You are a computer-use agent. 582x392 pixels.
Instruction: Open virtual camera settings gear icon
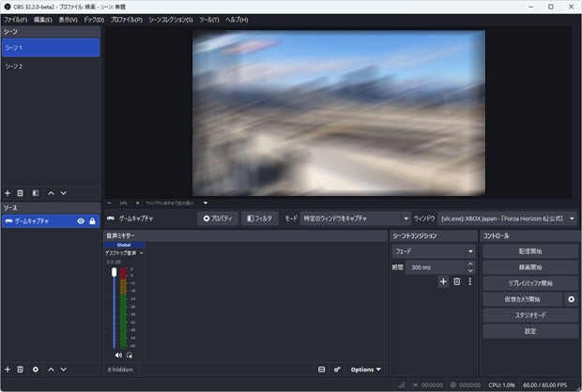[x=571, y=299]
